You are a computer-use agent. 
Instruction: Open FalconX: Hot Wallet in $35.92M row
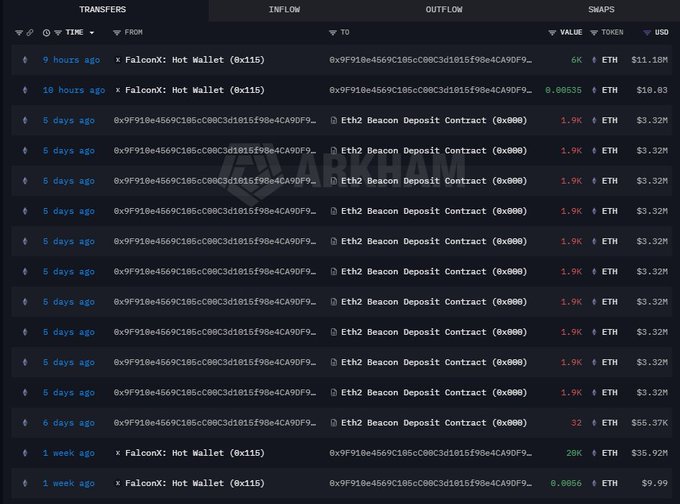click(195, 453)
